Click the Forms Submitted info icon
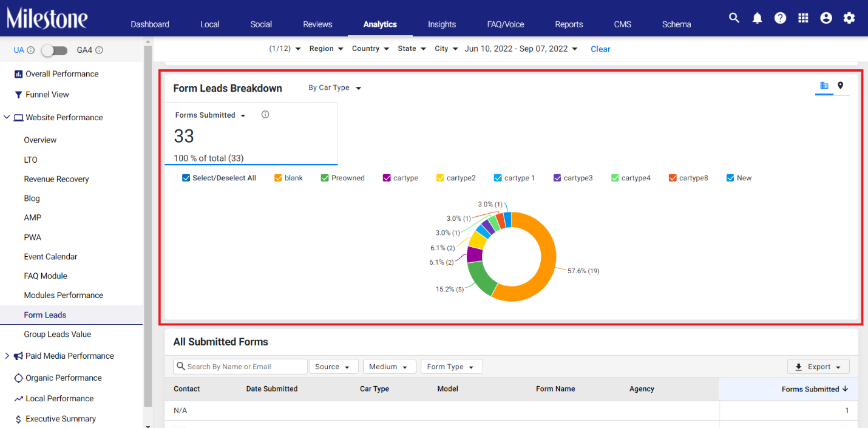868x428 pixels. (265, 114)
